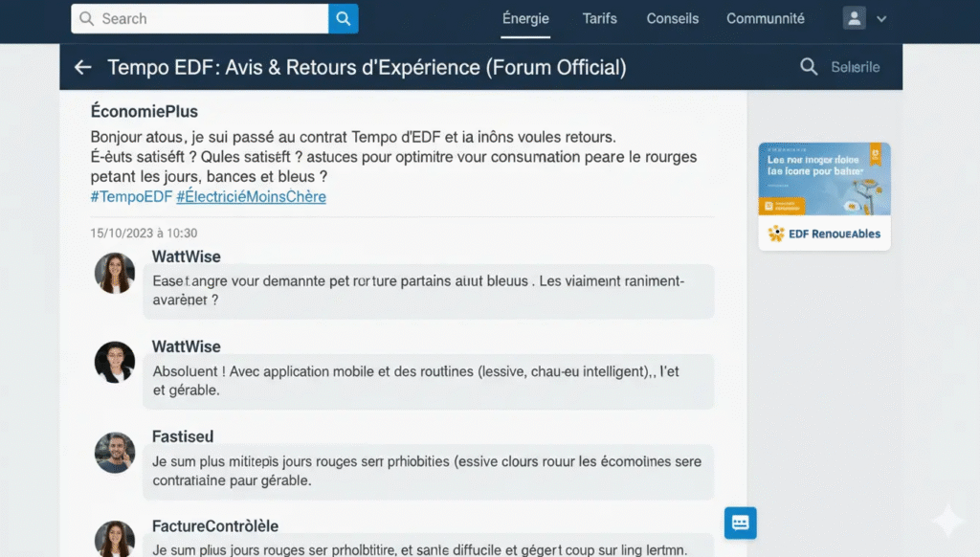Screen dimensions: 980x557
Task: Click inside the Search input field
Action: click(x=201, y=18)
